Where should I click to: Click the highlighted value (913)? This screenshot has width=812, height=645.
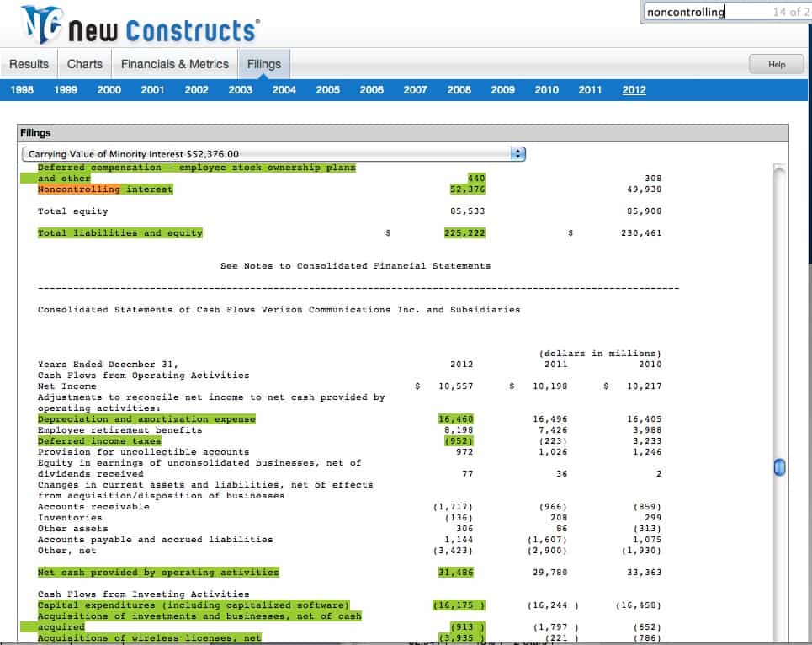pyautogui.click(x=468, y=626)
